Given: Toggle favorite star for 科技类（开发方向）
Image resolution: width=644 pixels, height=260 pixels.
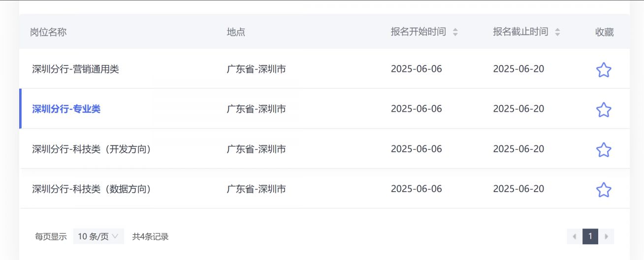Looking at the screenshot, I should [x=604, y=149].
